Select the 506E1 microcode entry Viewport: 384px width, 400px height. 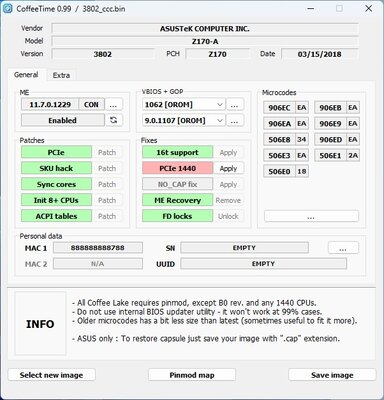point(330,155)
